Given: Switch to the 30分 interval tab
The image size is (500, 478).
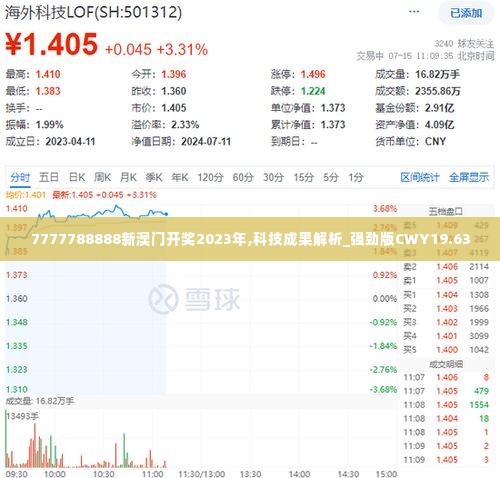Looking at the screenshot, I should (x=273, y=177).
